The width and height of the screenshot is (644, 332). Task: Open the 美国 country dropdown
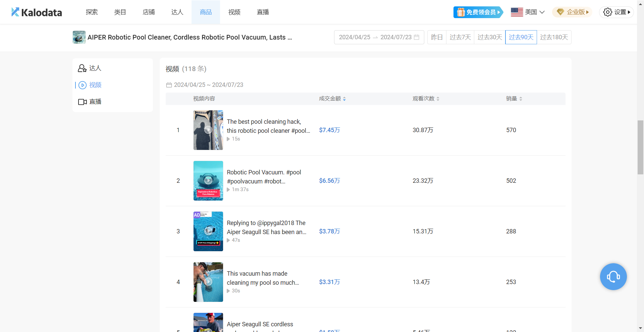tap(528, 12)
